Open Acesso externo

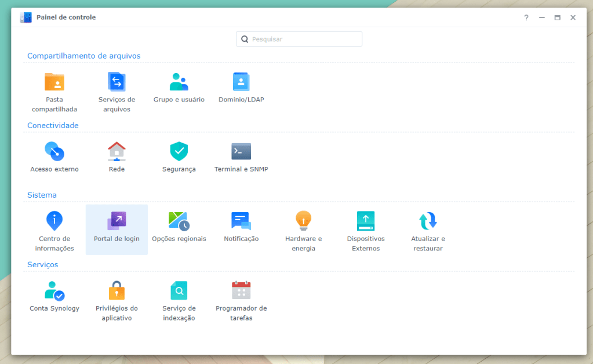pyautogui.click(x=54, y=152)
